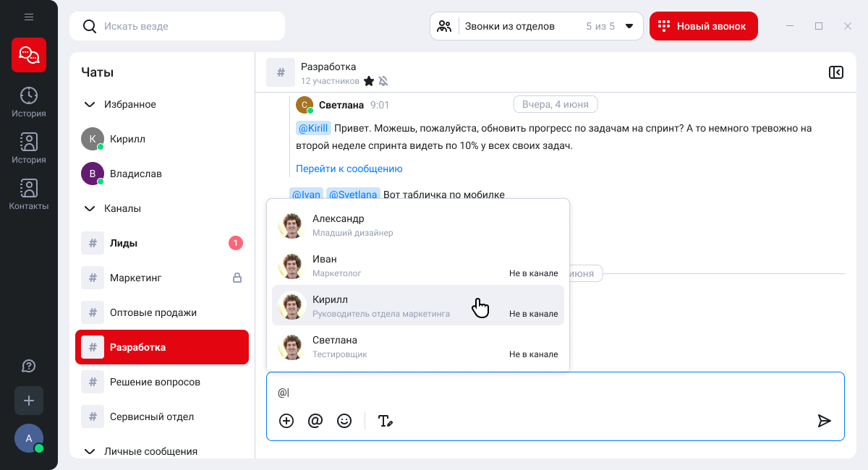Image resolution: width=868 pixels, height=470 pixels.
Task: Select Кирилл from the mention list
Action: 417,305
